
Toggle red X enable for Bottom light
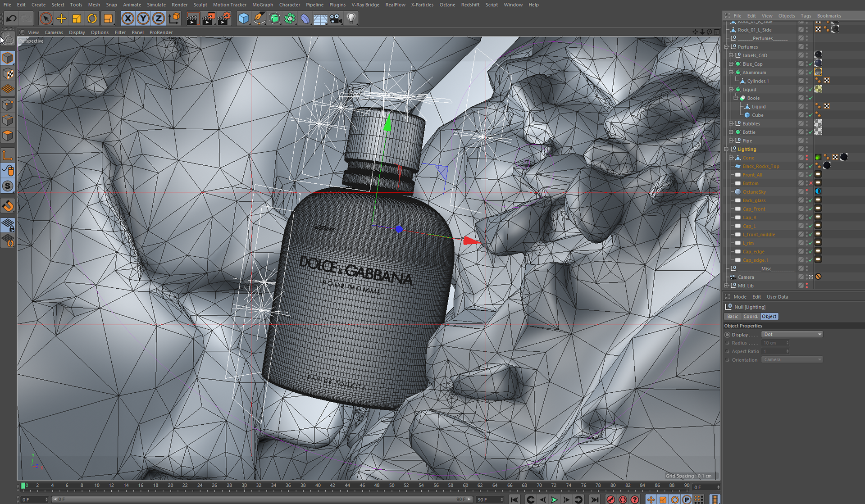pos(811,184)
